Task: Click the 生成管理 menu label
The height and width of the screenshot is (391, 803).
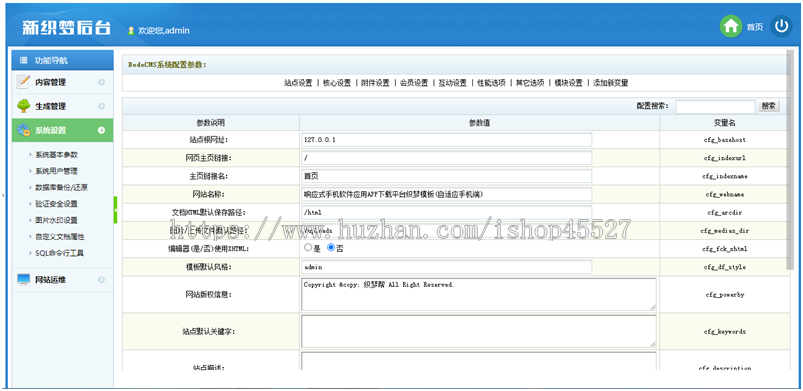Action: pos(50,107)
